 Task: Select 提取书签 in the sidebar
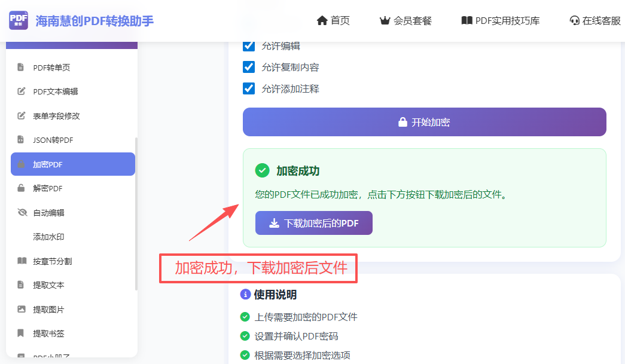[x=73, y=334]
